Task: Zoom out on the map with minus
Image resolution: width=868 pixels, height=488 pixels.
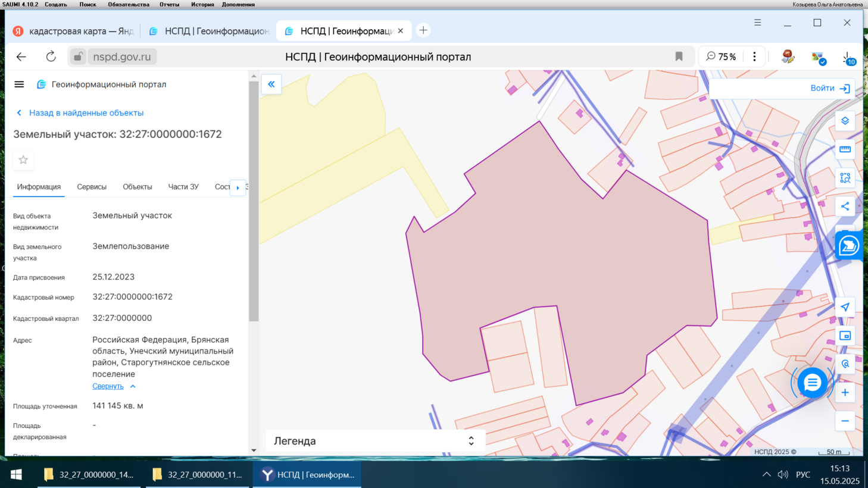Action: point(845,421)
